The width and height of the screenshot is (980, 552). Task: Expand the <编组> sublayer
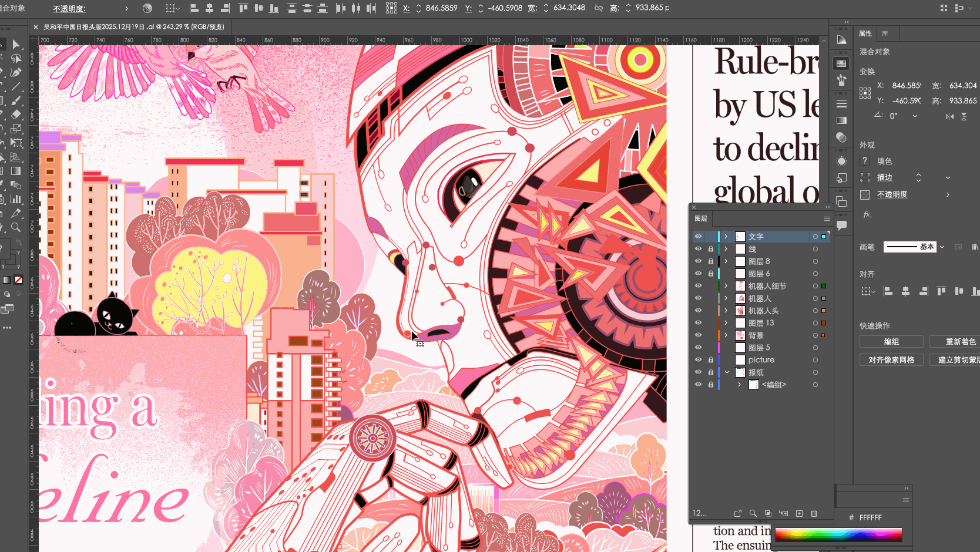point(739,385)
